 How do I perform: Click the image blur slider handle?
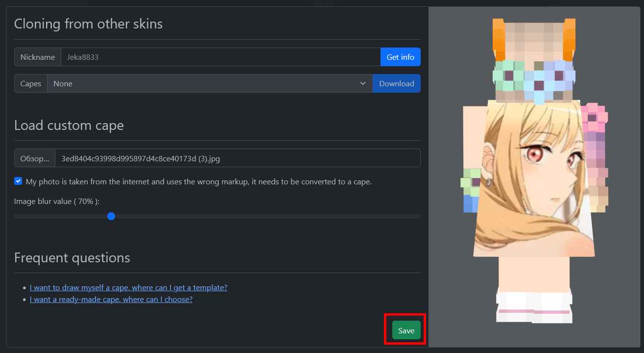tap(111, 216)
